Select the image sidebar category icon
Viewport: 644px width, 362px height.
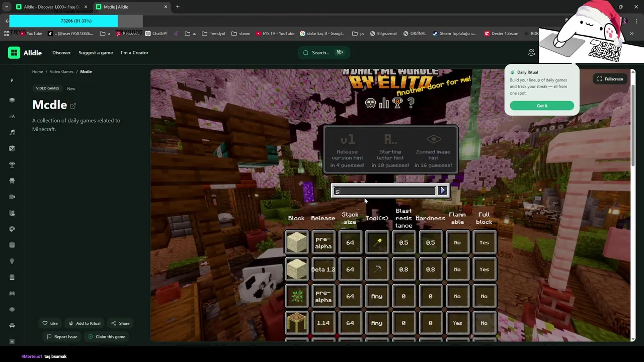pos(12,148)
